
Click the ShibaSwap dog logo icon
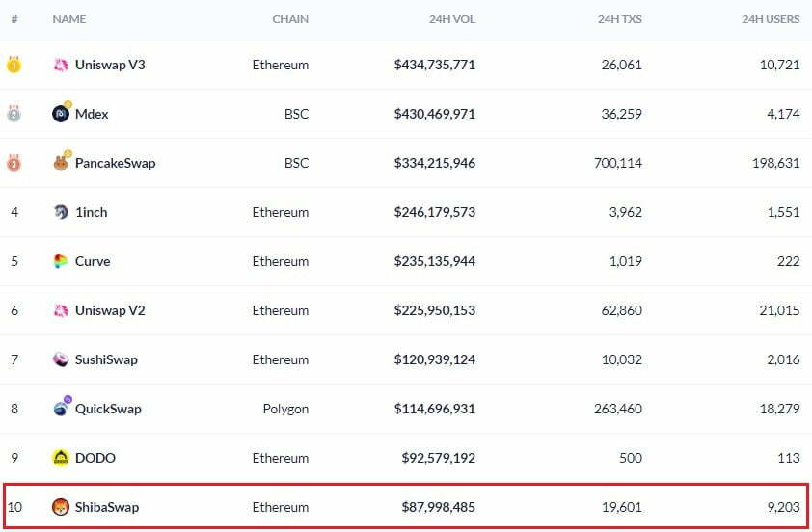60,507
